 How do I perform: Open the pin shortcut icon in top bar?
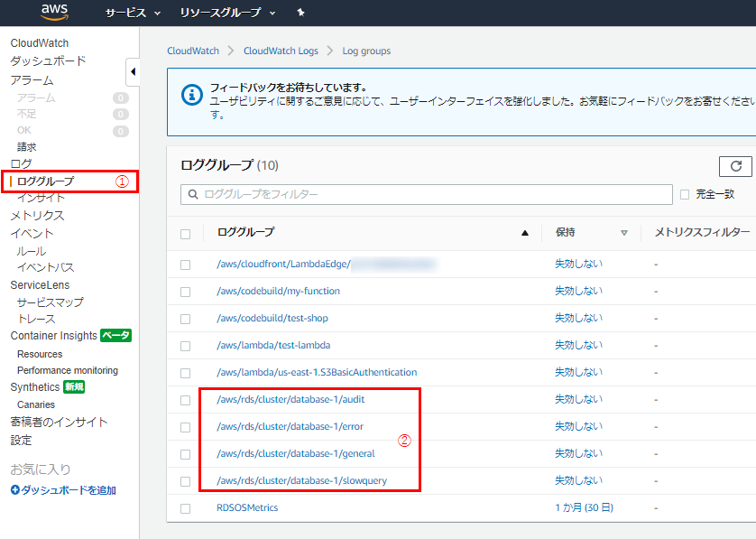click(300, 13)
